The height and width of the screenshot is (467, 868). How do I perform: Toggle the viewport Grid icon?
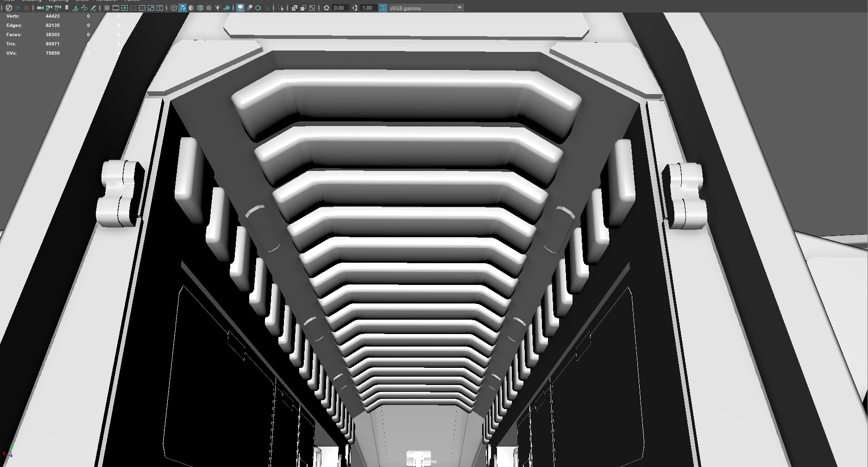tap(107, 8)
